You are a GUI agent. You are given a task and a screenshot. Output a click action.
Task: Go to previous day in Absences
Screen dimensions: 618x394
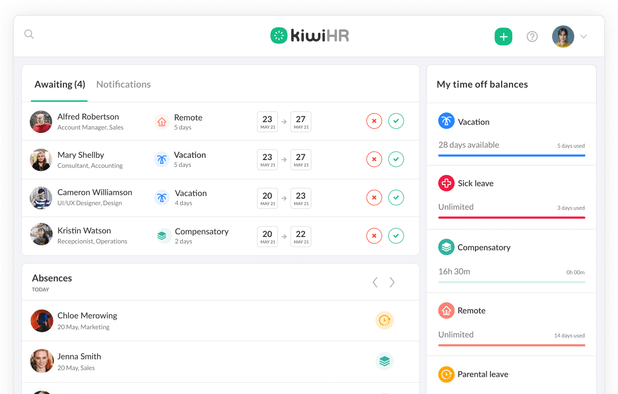[375, 282]
